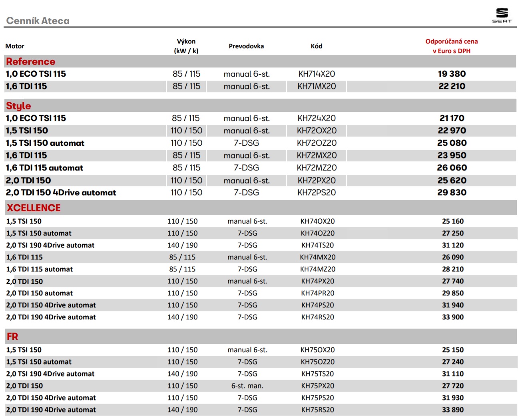Click price 31 110

coord(453,374)
